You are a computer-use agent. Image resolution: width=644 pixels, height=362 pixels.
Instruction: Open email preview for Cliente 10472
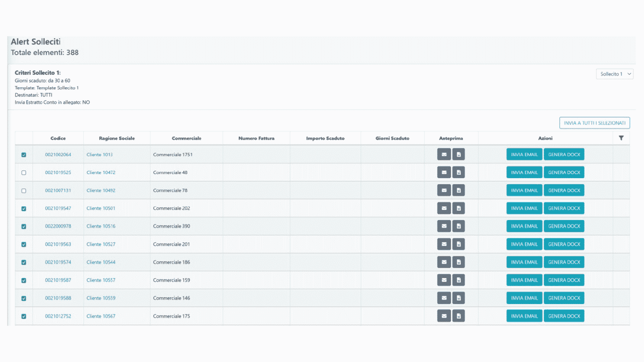[444, 172]
